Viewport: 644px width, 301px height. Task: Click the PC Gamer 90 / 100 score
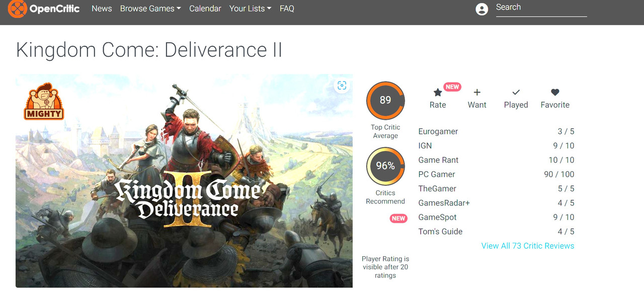pos(559,174)
